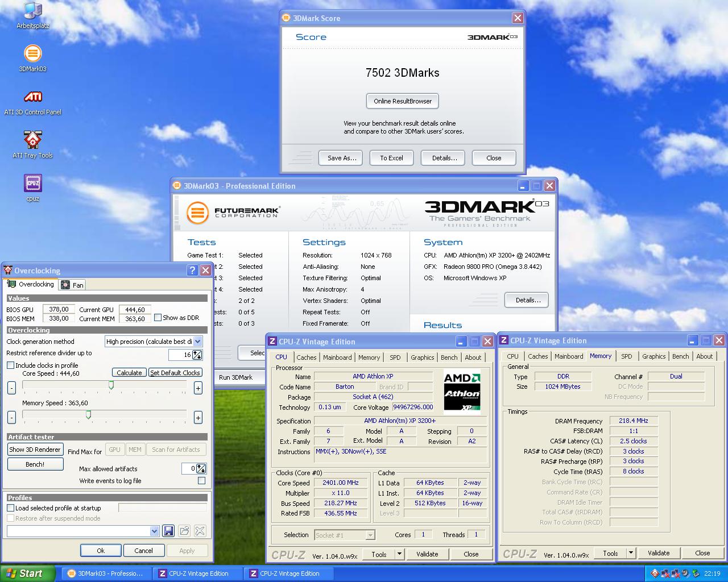Open the Mainboard tab in left CPU-Z
The width and height of the screenshot is (728, 582).
tap(337, 357)
